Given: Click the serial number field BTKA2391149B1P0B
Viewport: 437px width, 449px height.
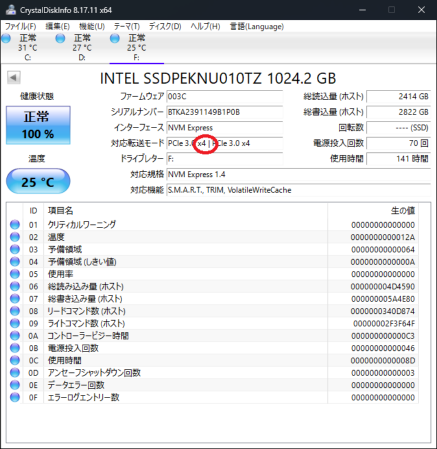Looking at the screenshot, I should [224, 112].
